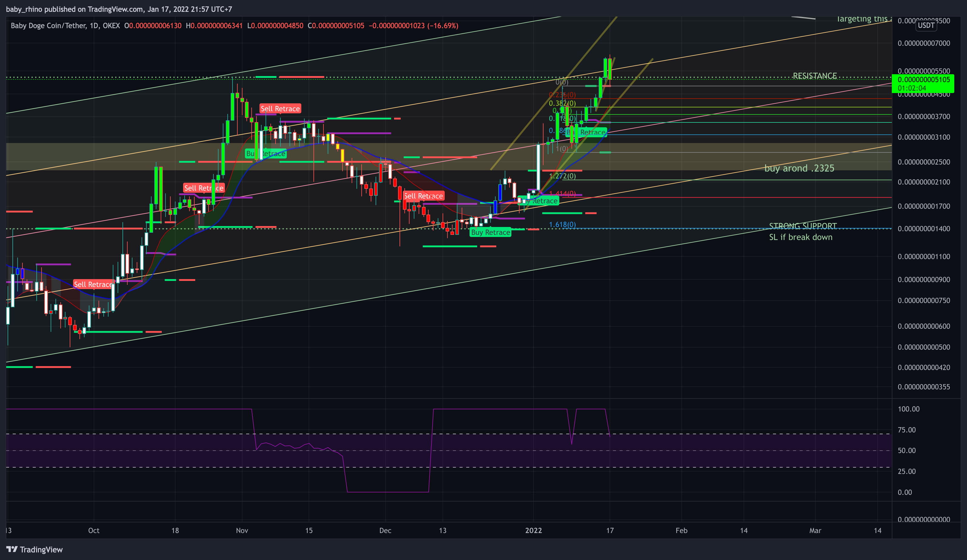Click the Sell Retrace label in early December
The height and width of the screenshot is (560, 967).
click(x=424, y=196)
